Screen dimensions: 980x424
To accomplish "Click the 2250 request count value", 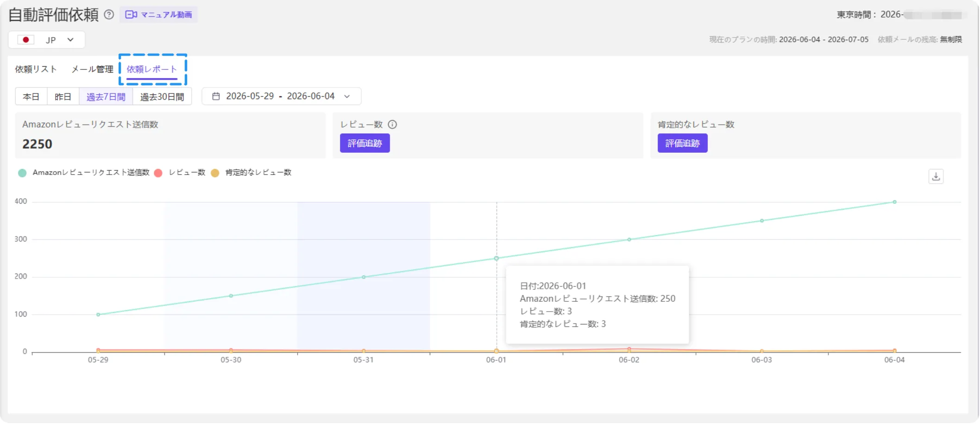I will tap(38, 144).
